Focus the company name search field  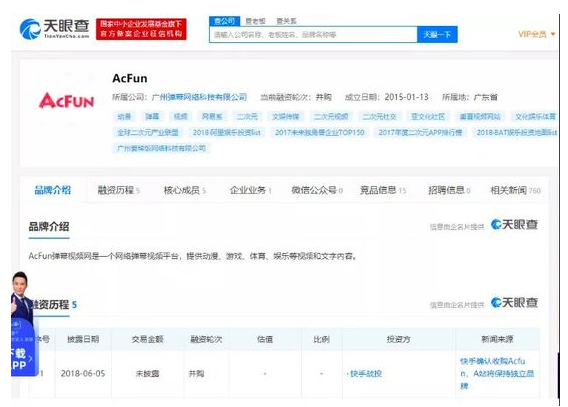[313, 34]
